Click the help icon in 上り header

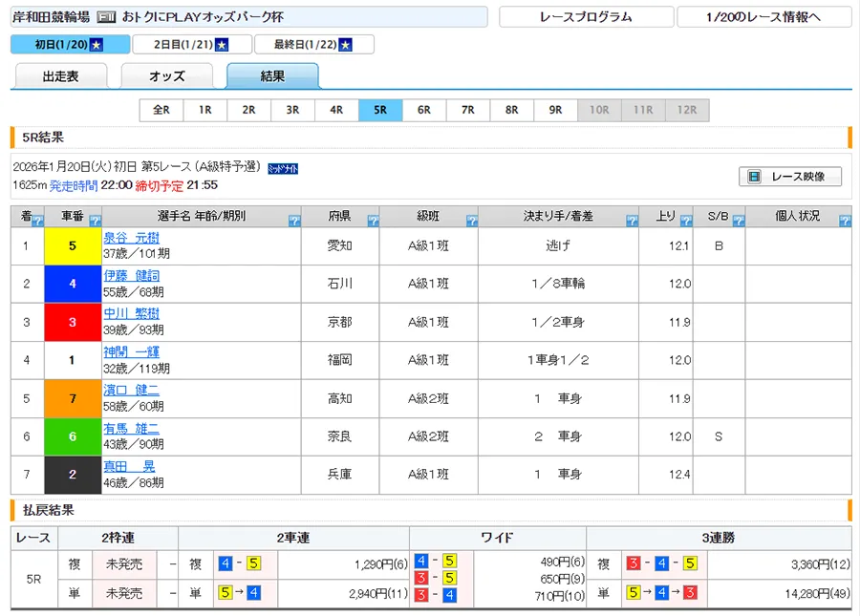pos(685,222)
